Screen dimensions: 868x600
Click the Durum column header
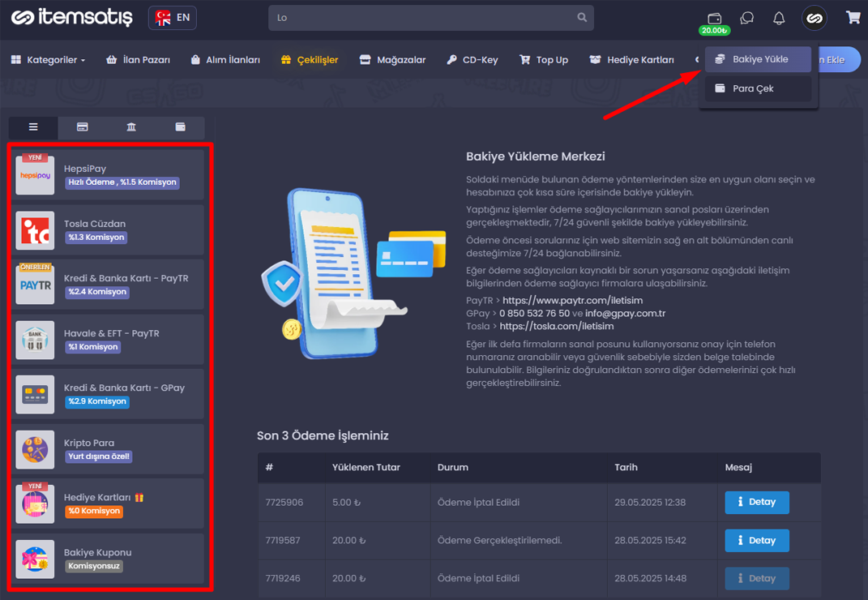[453, 468]
